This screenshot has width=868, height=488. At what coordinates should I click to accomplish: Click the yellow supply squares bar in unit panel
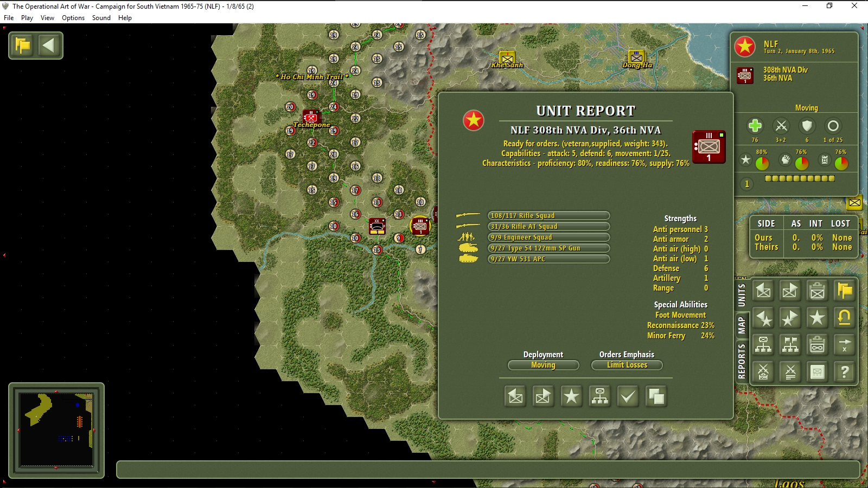tap(800, 178)
